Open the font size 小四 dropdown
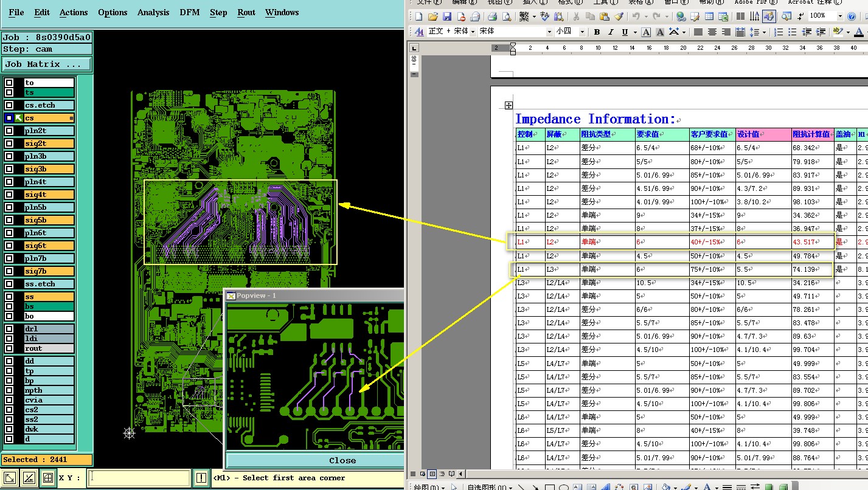Image resolution: width=868 pixels, height=490 pixels. (582, 32)
